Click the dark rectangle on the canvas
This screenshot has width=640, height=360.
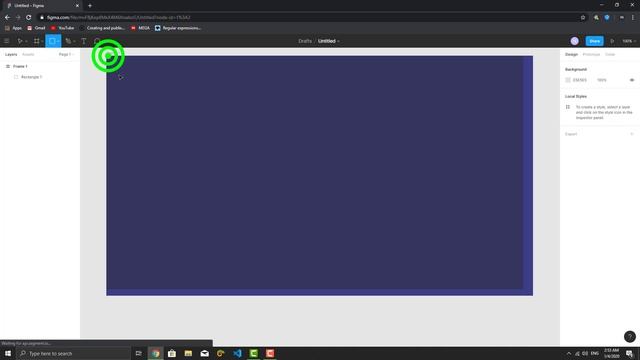315,173
